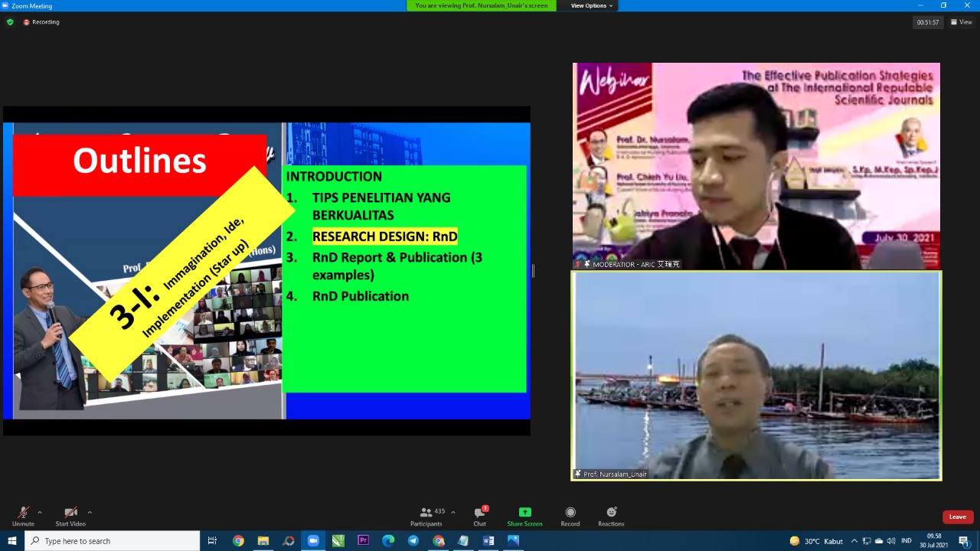The width and height of the screenshot is (980, 551).
Task: Open Telegram from the taskbar
Action: coord(413,541)
